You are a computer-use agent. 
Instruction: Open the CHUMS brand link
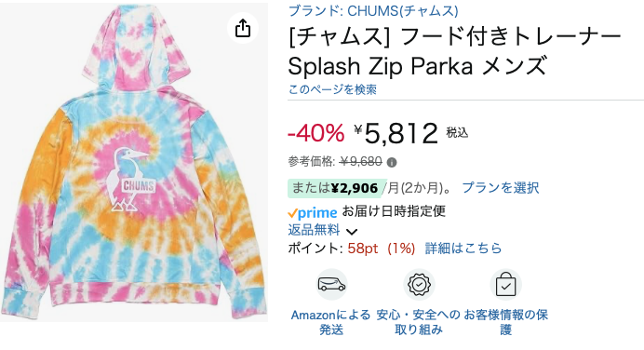click(373, 10)
